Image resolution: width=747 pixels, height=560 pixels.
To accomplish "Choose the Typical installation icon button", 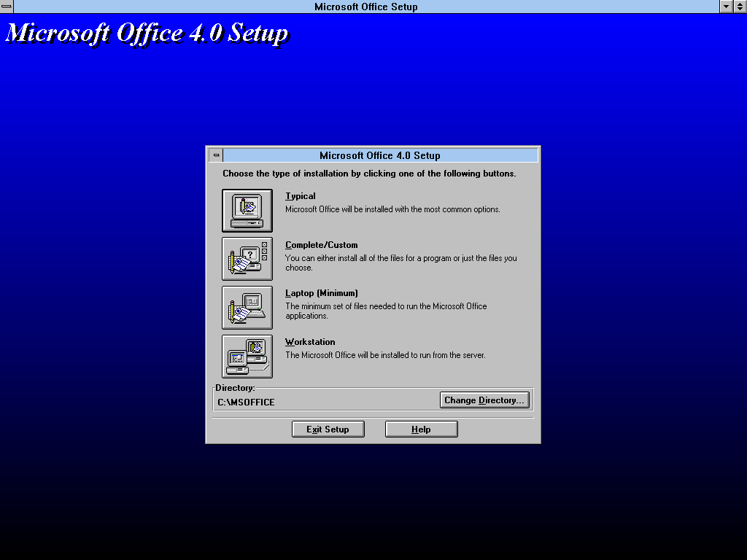I will [x=247, y=211].
